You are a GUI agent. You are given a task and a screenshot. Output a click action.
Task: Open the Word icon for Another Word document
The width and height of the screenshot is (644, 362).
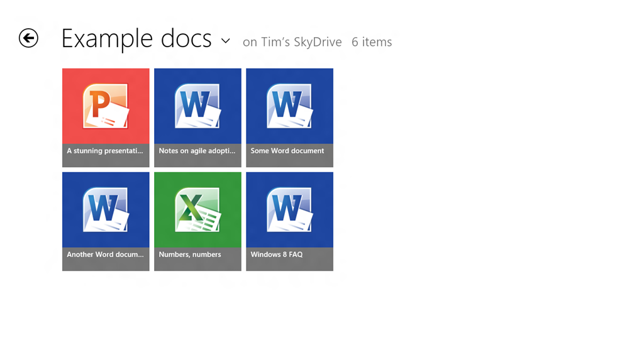coord(106,209)
